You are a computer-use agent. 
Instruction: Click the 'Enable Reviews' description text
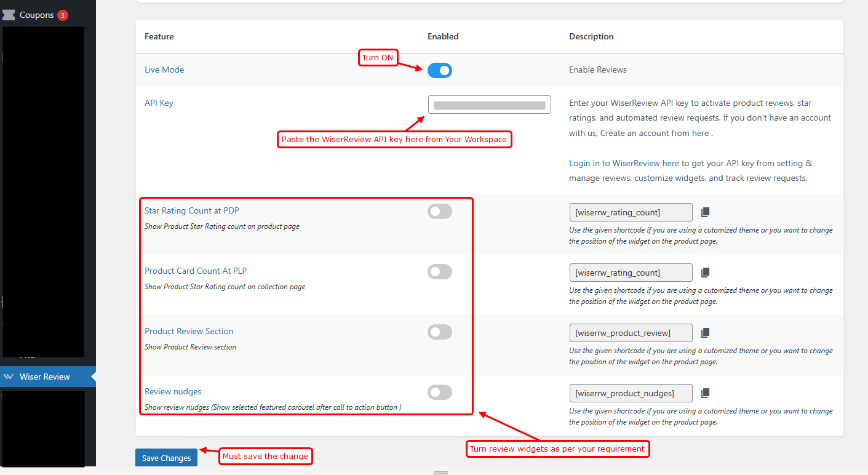coord(598,70)
